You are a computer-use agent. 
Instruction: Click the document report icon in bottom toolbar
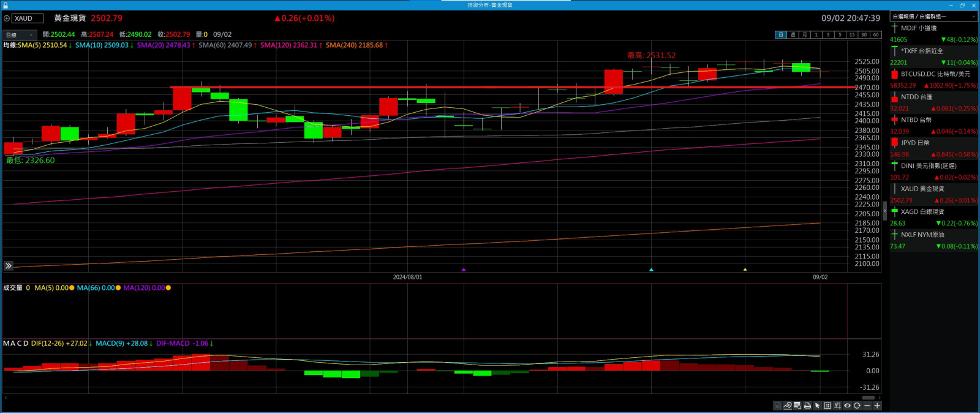coord(778,406)
